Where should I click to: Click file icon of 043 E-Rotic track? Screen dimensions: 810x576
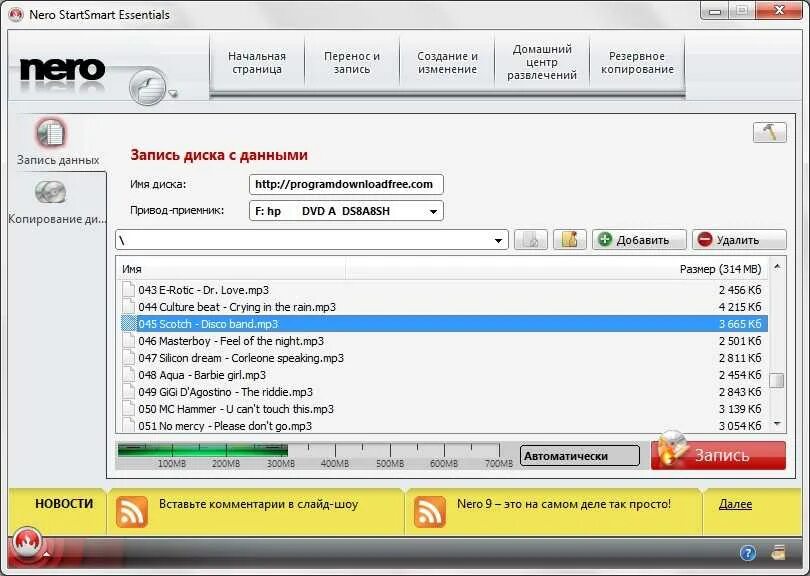pos(128,289)
